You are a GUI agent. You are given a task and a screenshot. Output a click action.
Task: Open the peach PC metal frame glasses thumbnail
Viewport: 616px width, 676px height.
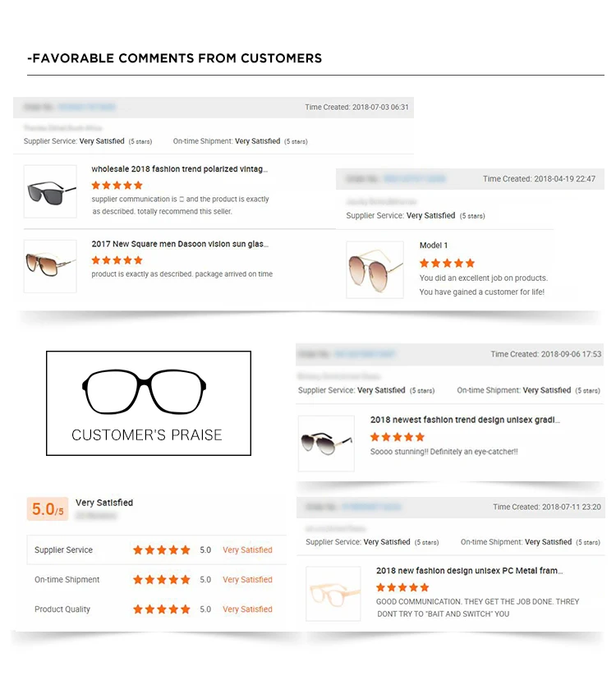click(333, 594)
